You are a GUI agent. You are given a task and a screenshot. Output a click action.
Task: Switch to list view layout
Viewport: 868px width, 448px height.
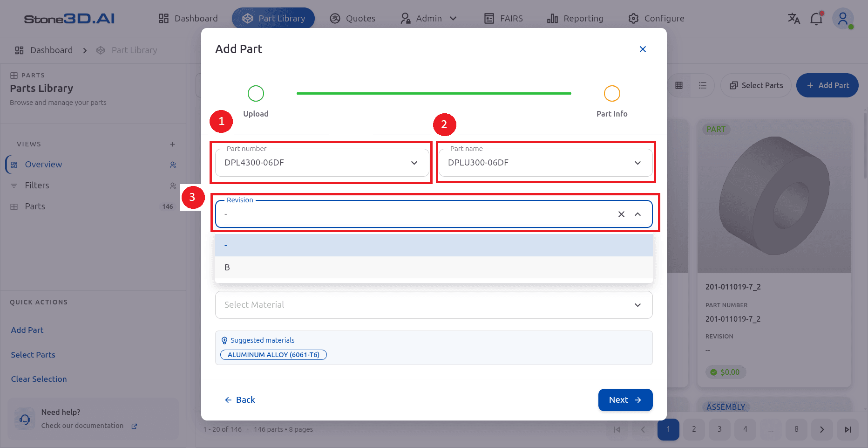[x=703, y=85]
